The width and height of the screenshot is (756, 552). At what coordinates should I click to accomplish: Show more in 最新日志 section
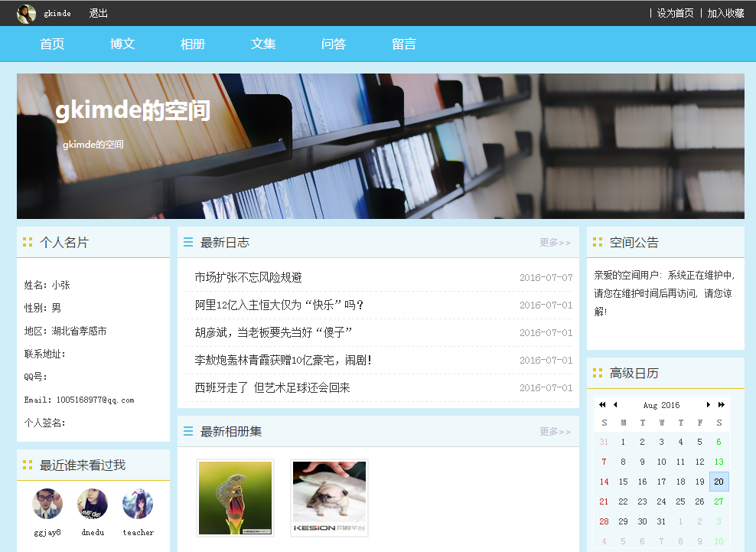[555, 243]
